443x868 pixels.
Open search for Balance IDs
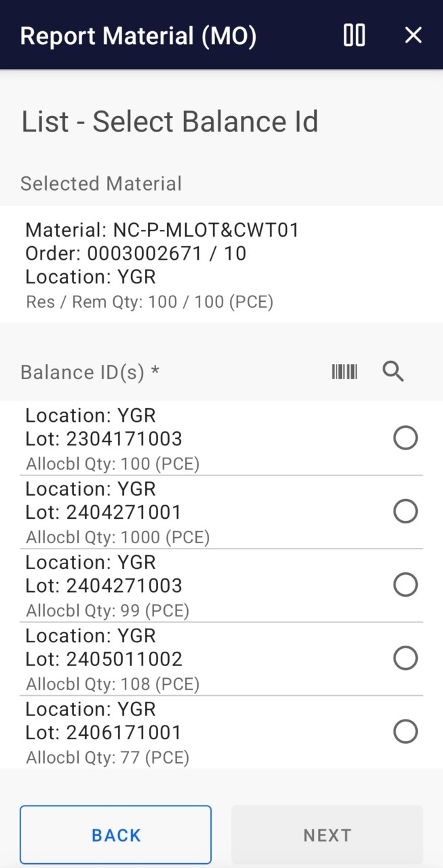(393, 372)
